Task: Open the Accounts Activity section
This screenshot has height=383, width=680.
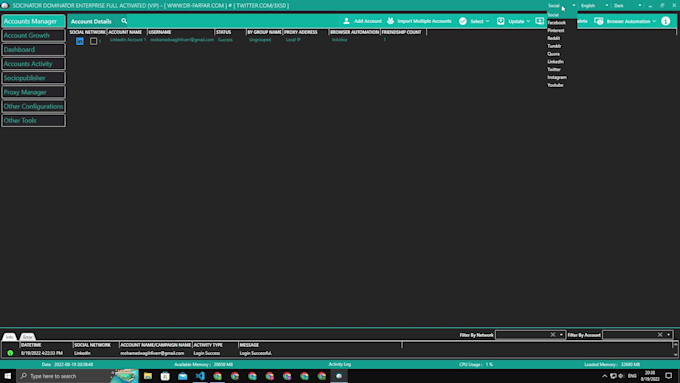Action: pos(33,64)
